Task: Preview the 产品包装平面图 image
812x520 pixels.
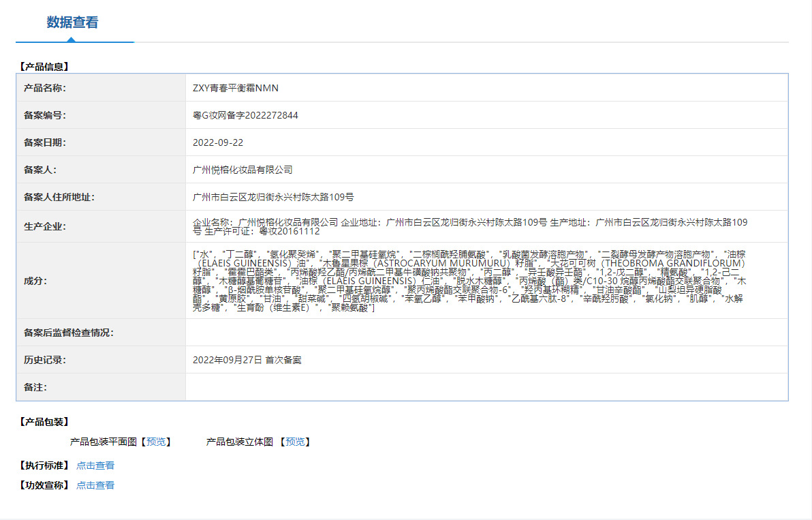Action: 156,442
